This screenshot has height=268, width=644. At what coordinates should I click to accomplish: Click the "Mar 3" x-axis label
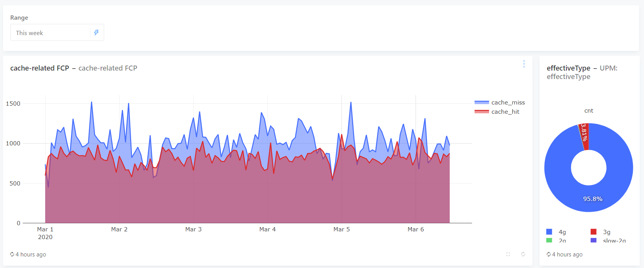pos(193,229)
